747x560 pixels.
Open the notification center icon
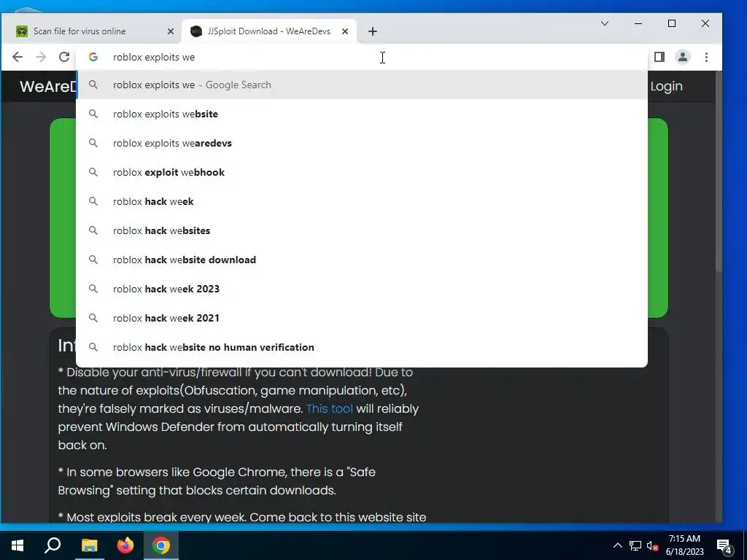click(724, 546)
